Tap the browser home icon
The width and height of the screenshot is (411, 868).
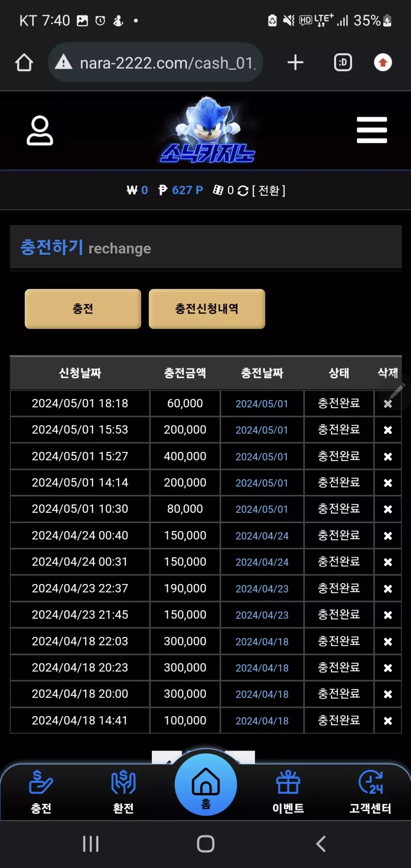[x=24, y=62]
